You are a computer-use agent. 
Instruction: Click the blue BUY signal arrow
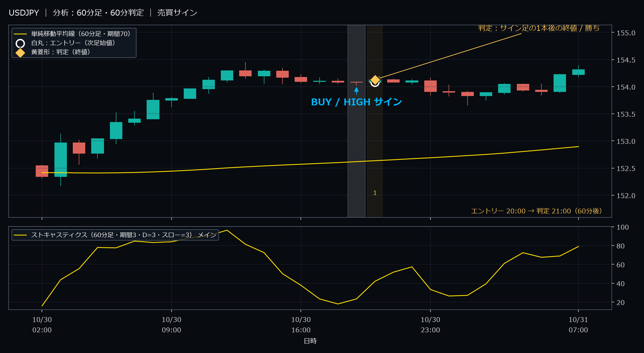tap(356, 91)
